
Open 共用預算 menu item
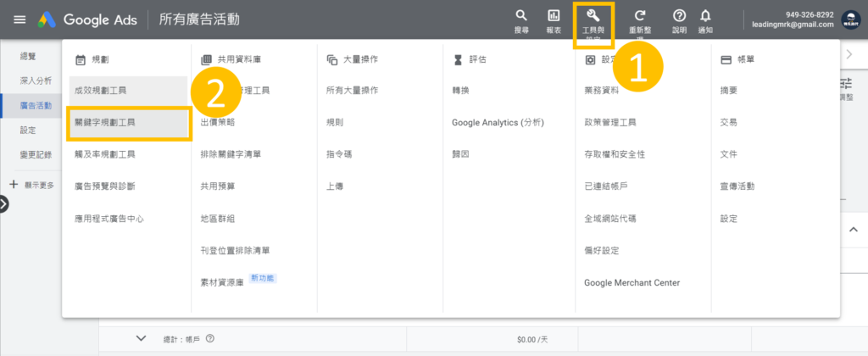[218, 186]
